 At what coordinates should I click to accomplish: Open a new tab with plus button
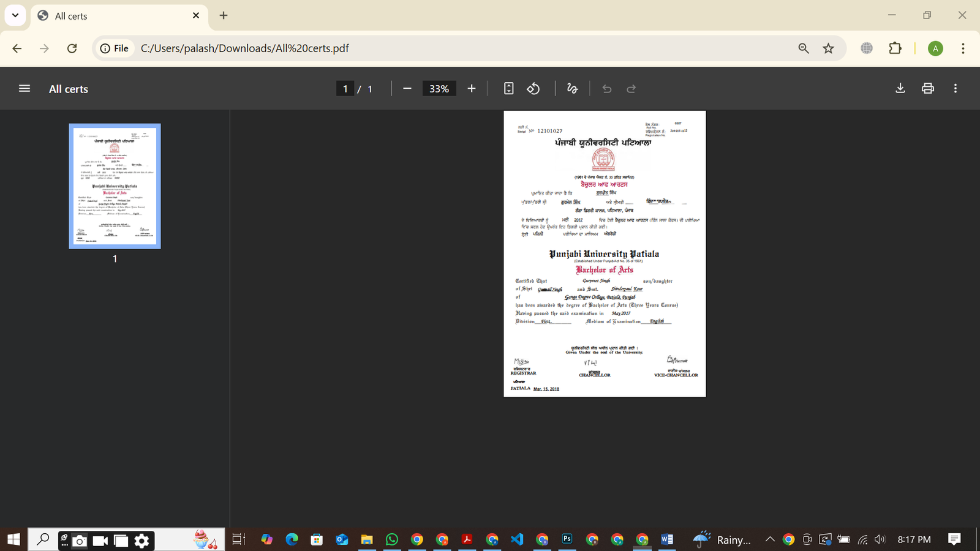click(x=224, y=15)
